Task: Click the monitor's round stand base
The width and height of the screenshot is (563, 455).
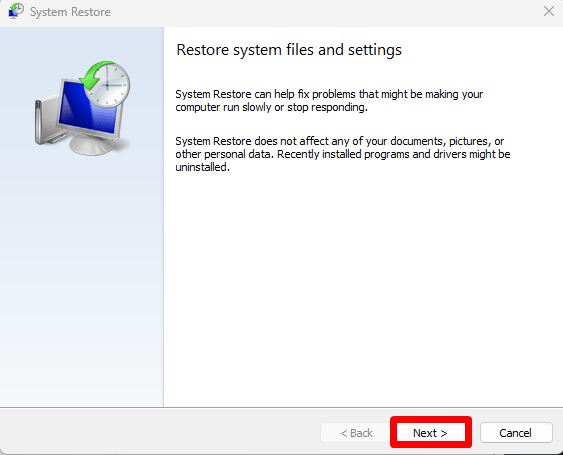Action: (92, 144)
